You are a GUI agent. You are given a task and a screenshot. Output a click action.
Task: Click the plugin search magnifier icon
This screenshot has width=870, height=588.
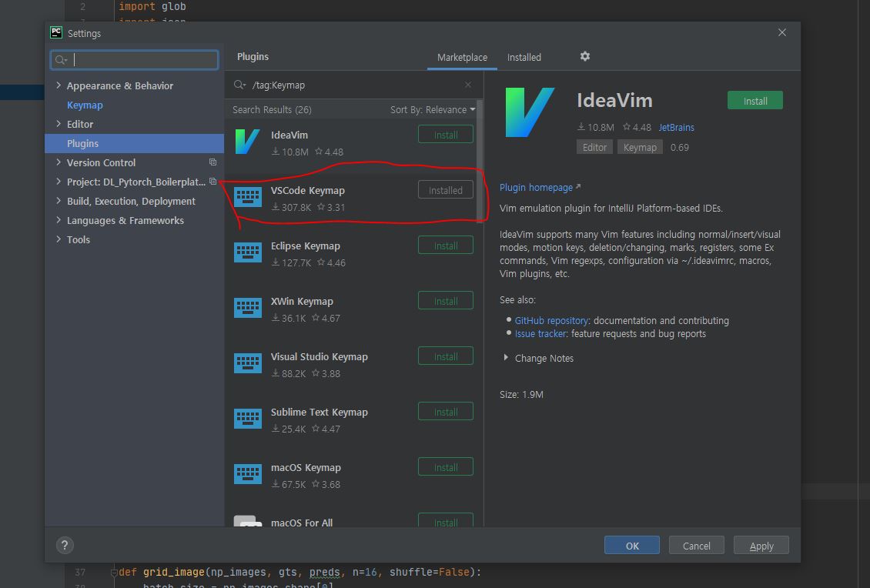pos(239,85)
